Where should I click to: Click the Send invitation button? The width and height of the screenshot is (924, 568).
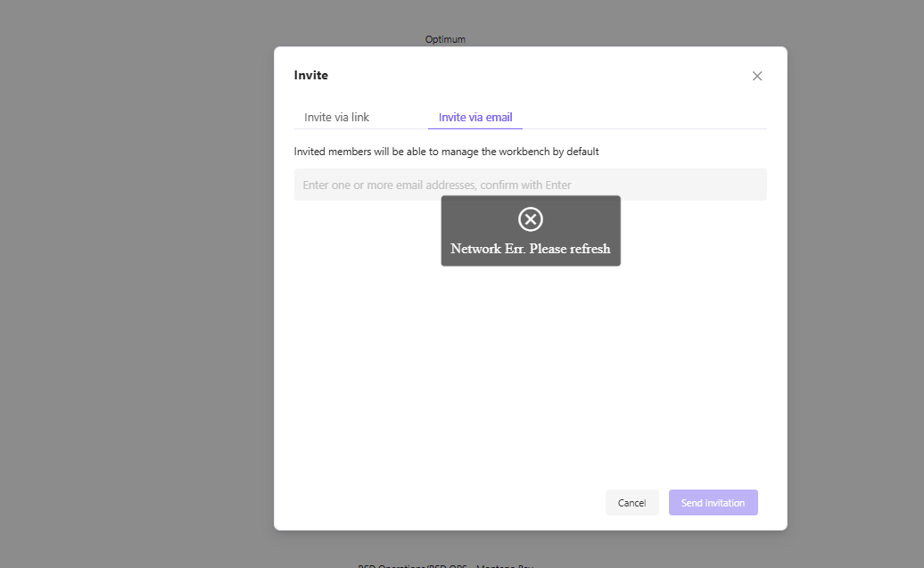pos(713,503)
